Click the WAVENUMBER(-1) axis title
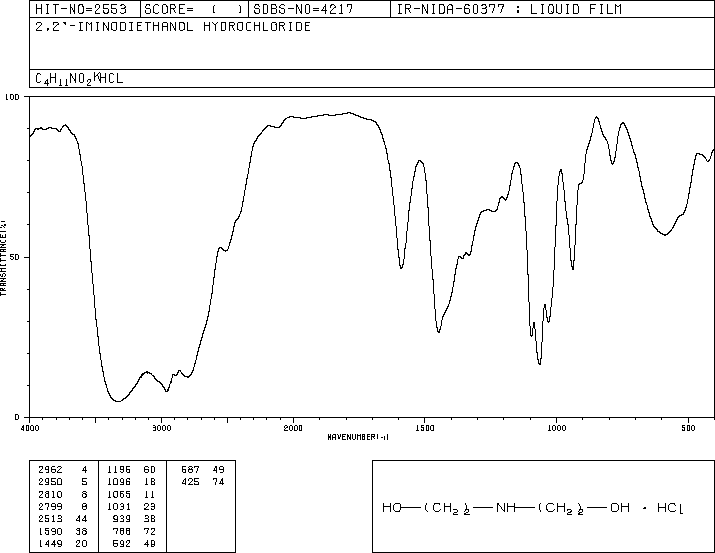This screenshot has height=553, width=715. point(358,437)
